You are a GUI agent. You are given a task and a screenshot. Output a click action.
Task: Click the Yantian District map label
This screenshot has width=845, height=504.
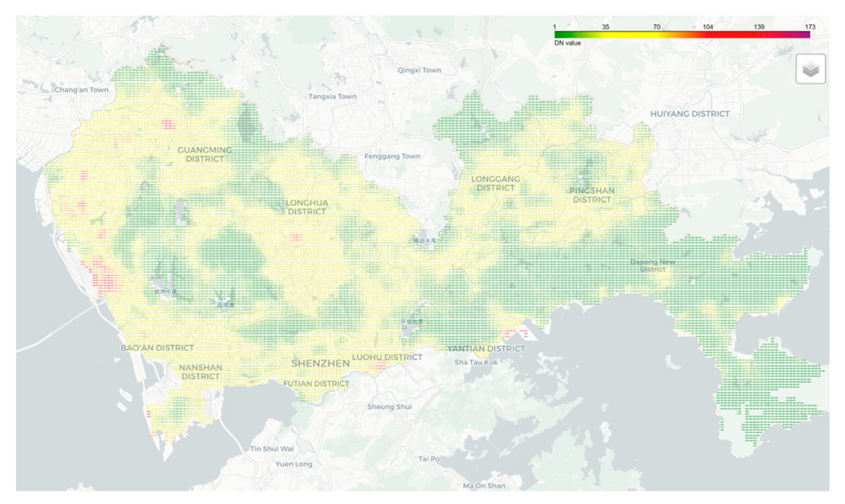(x=486, y=348)
